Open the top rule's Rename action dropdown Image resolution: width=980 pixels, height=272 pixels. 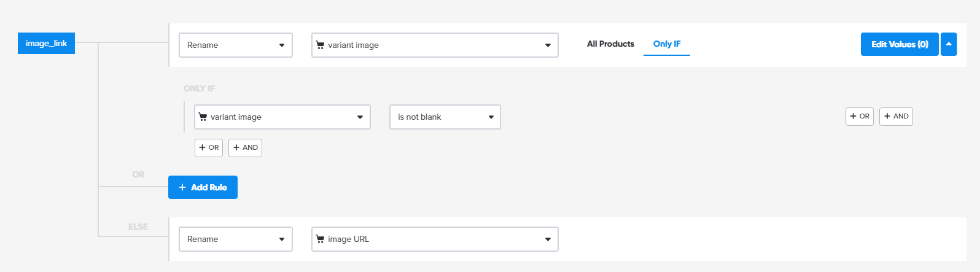[x=236, y=45]
